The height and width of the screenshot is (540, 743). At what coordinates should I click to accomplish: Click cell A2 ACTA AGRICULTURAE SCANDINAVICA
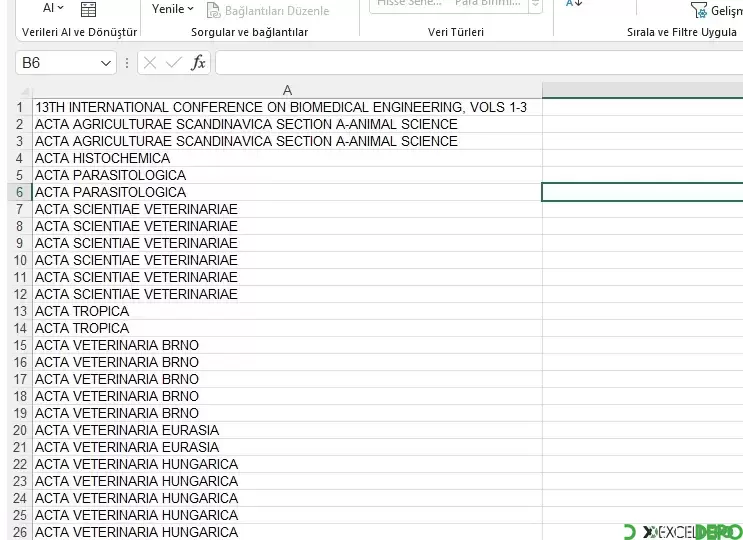pyautogui.click(x=287, y=124)
